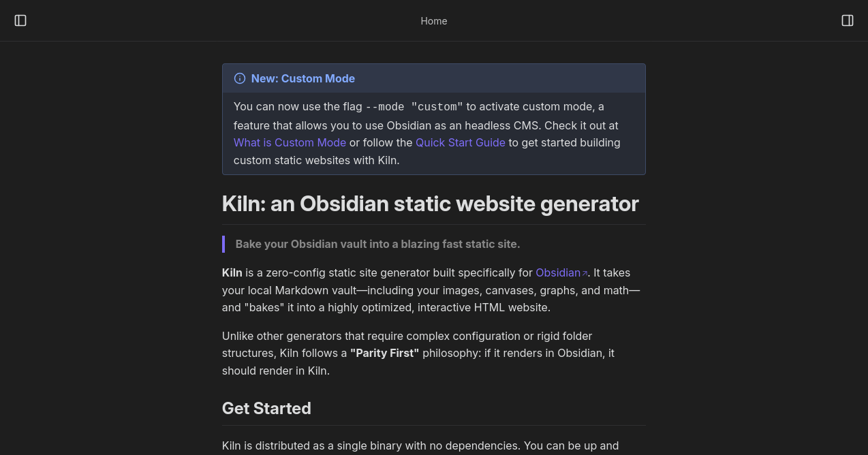Click the bold "Parity First" text
868x455 pixels.
pyautogui.click(x=384, y=353)
